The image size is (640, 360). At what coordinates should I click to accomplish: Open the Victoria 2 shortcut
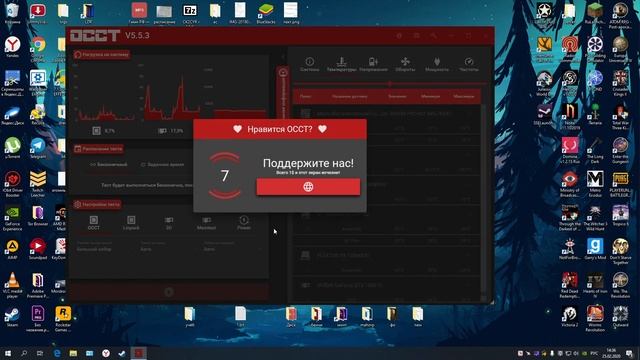pos(570,317)
